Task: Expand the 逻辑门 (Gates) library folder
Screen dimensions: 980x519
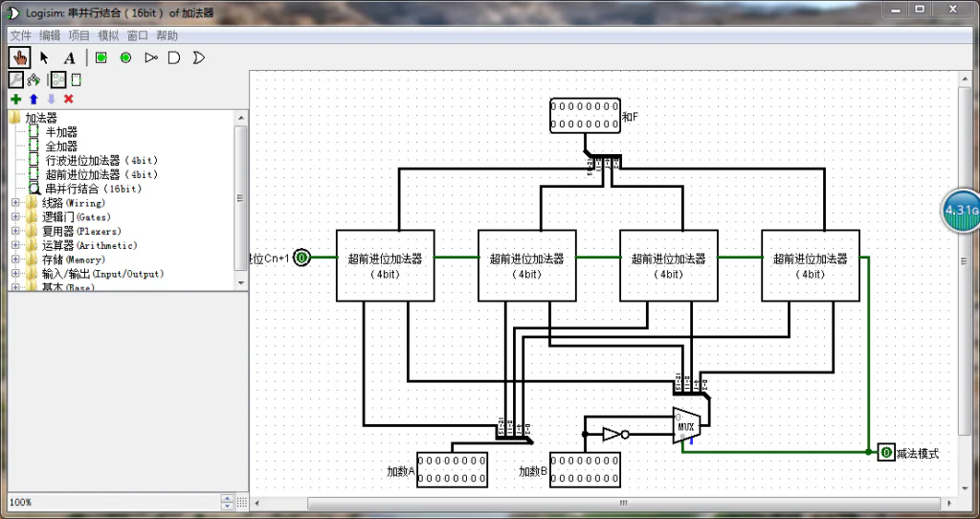Action: coord(15,217)
